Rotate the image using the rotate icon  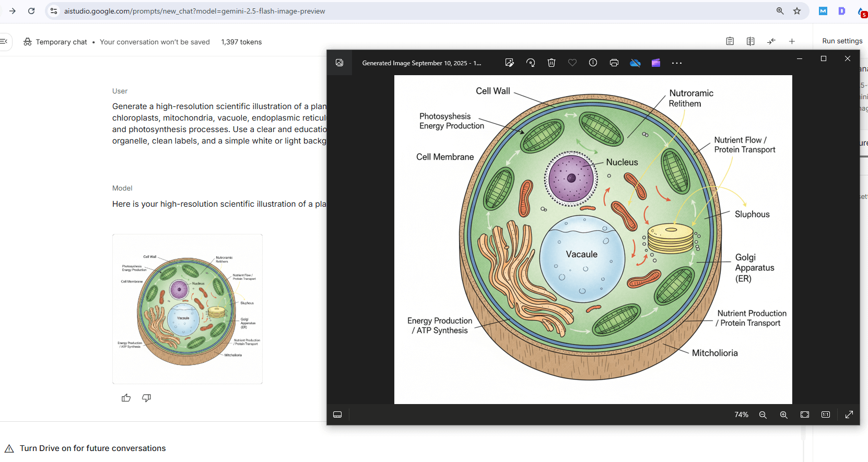pos(531,63)
